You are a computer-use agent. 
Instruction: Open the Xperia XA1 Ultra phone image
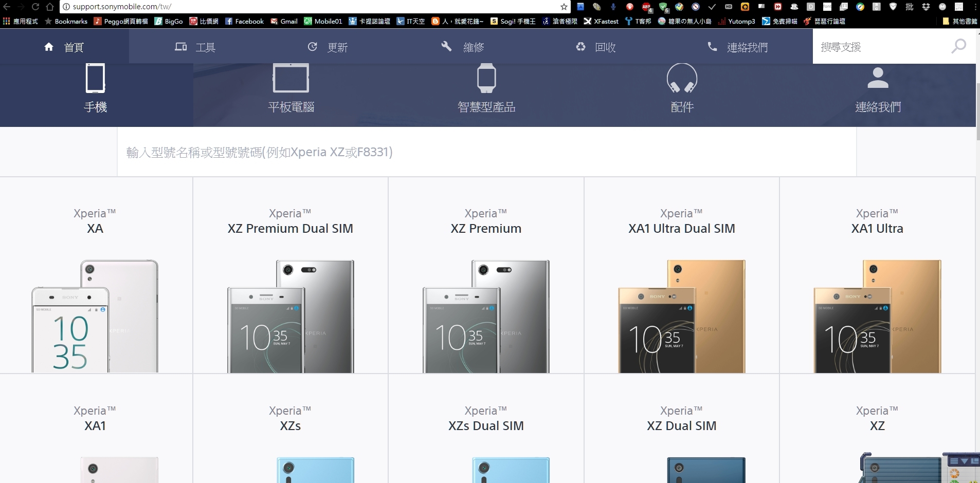pyautogui.click(x=877, y=316)
